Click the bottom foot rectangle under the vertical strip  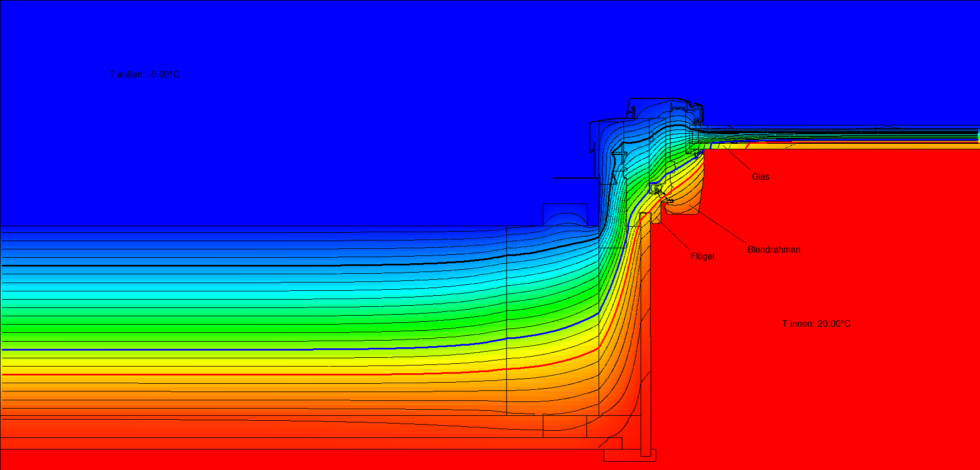coord(629,455)
